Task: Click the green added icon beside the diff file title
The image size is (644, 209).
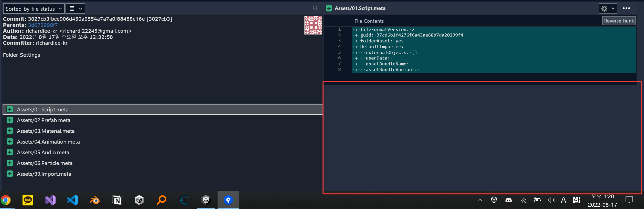Action: point(329,8)
